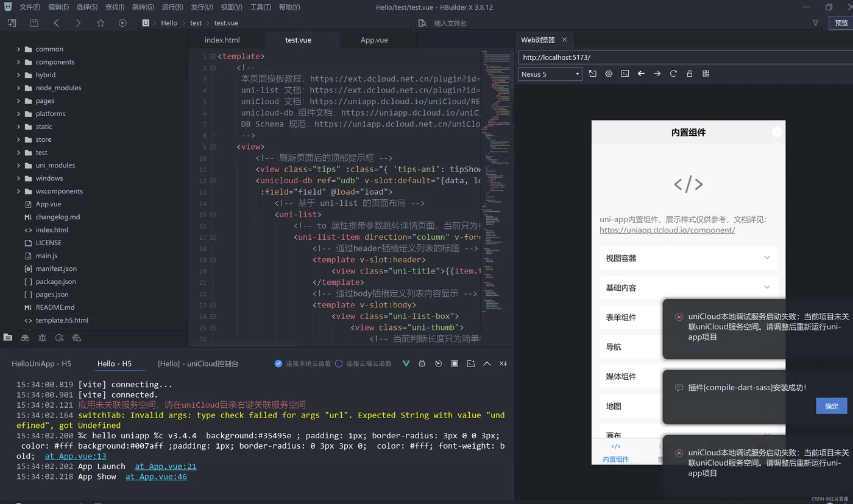Click the rotate browser screen icon
853x504 pixels.
click(593, 74)
